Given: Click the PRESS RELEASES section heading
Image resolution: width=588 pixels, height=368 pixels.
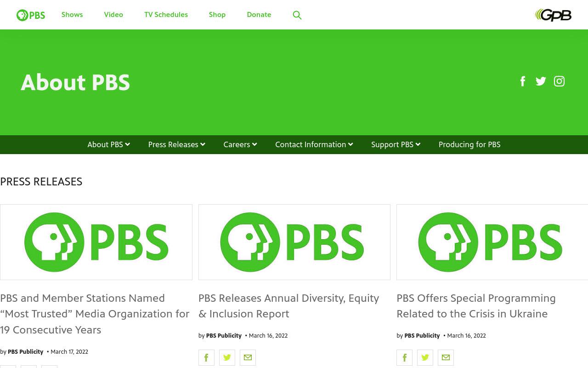Looking at the screenshot, I should pos(41,182).
